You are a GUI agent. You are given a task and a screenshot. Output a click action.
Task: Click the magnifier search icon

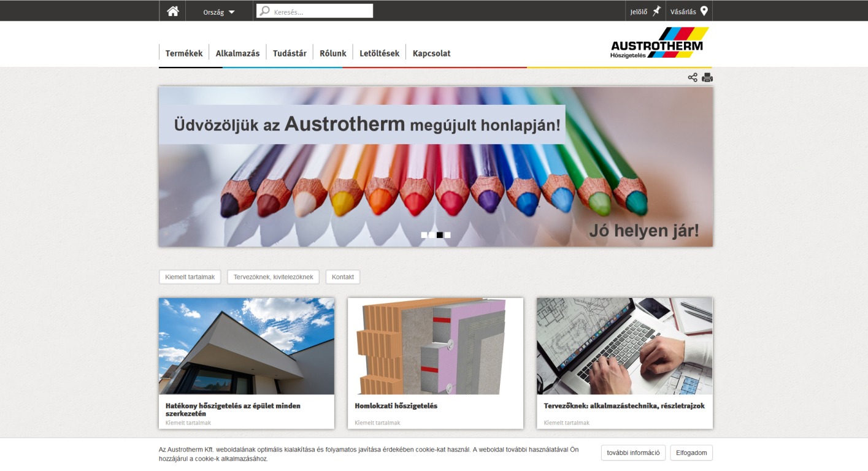pos(264,11)
